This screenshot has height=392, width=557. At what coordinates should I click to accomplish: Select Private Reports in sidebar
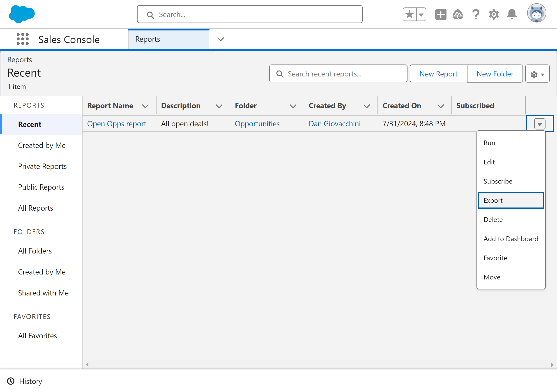click(42, 166)
